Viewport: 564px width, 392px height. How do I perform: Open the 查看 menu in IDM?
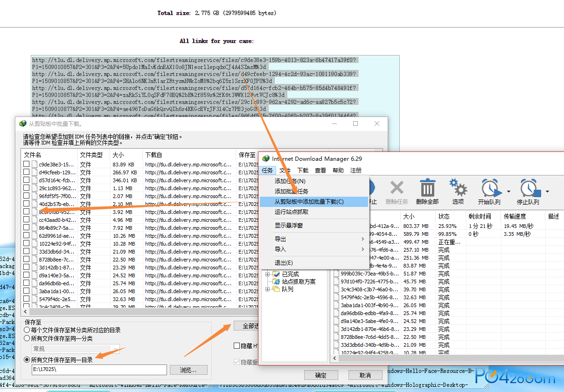pyautogui.click(x=320, y=171)
